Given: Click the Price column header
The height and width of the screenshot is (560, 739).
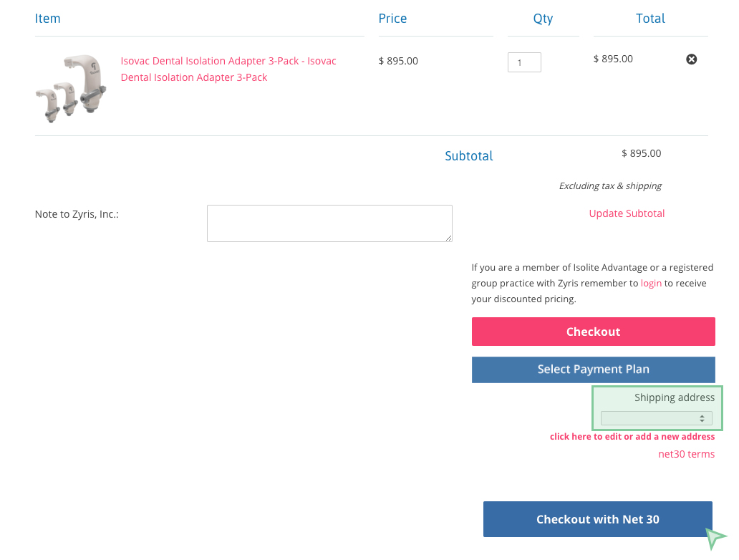Looking at the screenshot, I should pyautogui.click(x=392, y=18).
